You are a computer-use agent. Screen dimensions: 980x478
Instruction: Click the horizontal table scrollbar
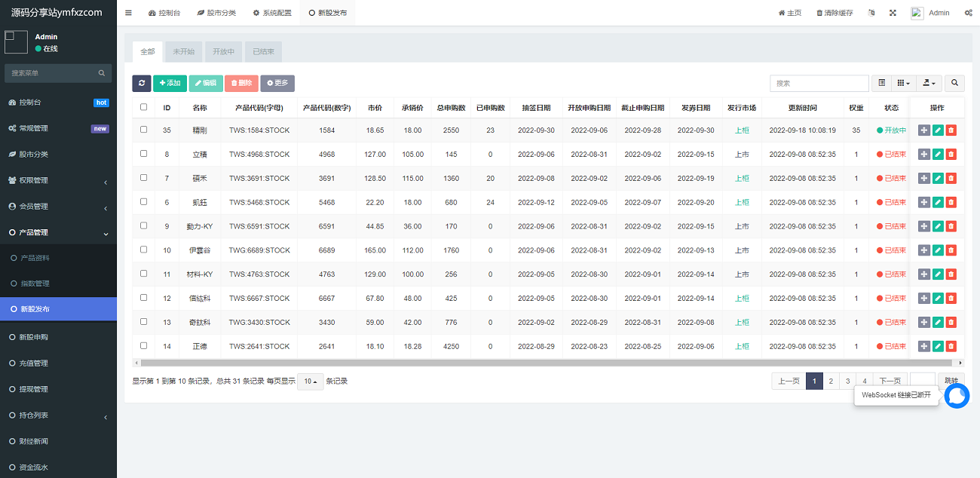528,363
